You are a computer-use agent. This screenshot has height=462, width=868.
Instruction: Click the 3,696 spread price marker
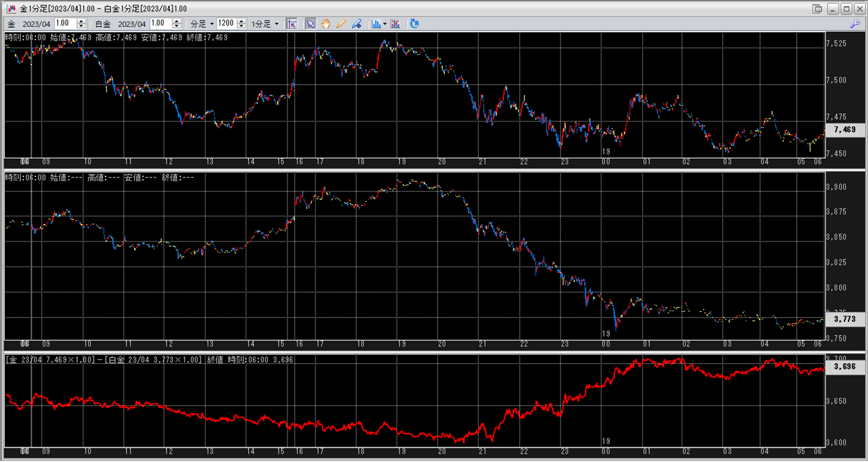coord(844,366)
